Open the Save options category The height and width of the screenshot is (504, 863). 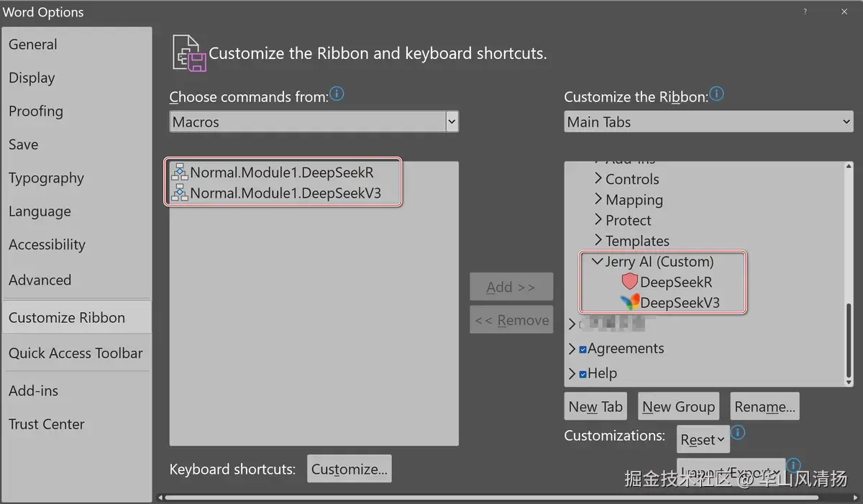(76, 145)
